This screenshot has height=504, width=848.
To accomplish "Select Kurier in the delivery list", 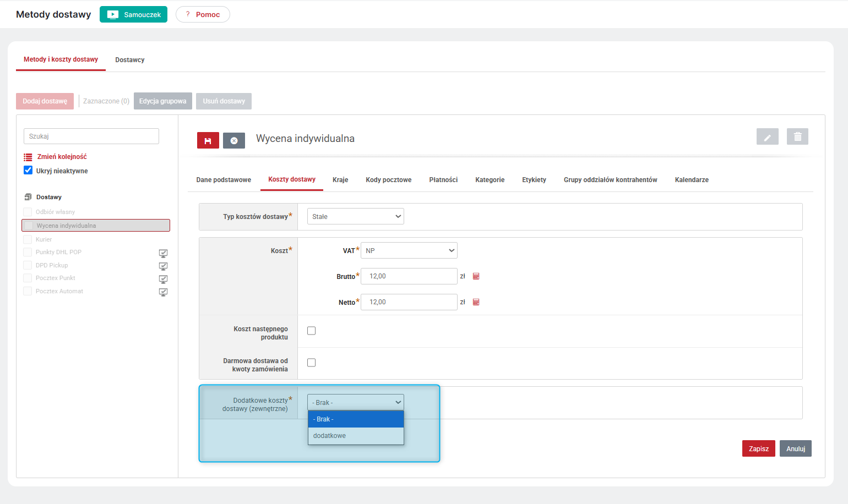I will [x=44, y=239].
